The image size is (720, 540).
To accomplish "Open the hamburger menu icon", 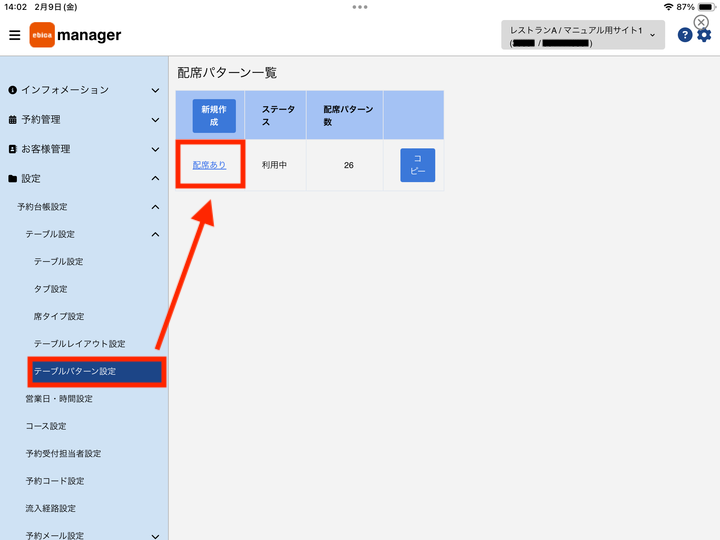I will [x=15, y=35].
